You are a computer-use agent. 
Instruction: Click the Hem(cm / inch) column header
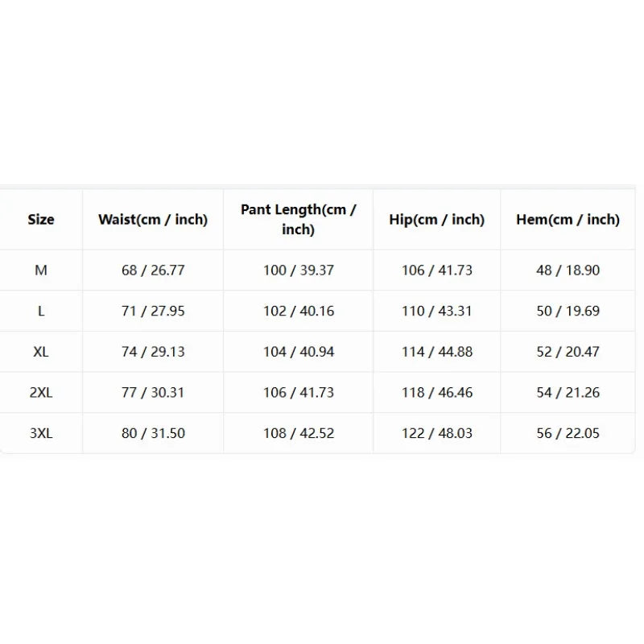click(568, 219)
